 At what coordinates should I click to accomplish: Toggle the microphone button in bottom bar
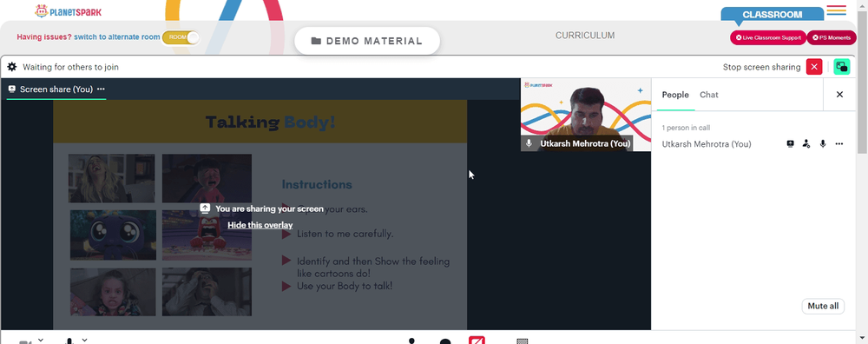[x=69, y=341]
